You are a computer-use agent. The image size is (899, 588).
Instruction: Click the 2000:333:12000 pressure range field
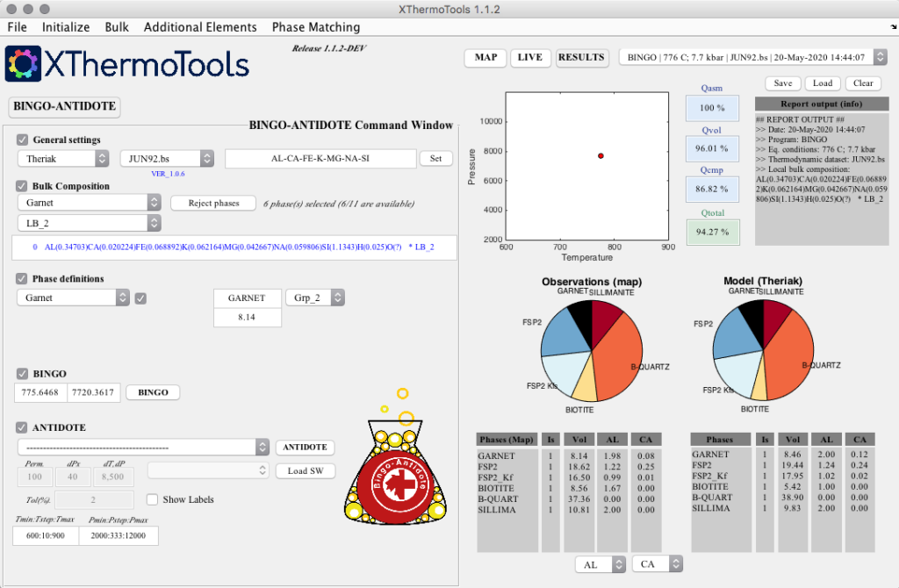(119, 536)
